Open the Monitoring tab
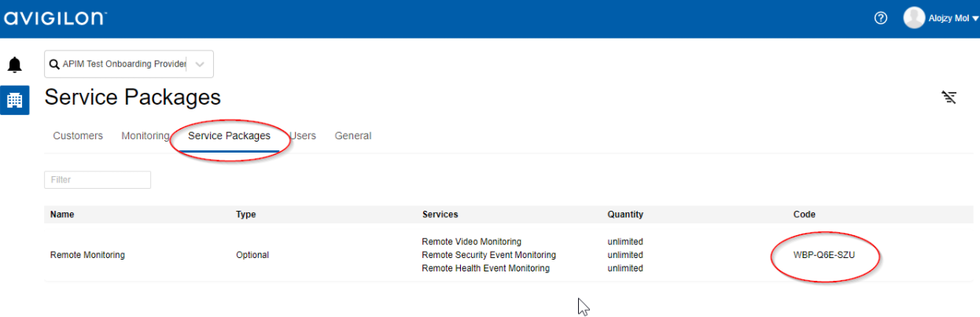This screenshot has width=980, height=317. 145,136
